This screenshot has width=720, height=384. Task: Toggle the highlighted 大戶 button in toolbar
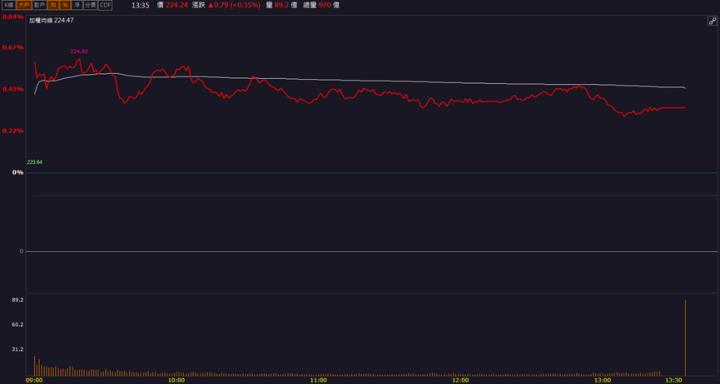(24, 5)
